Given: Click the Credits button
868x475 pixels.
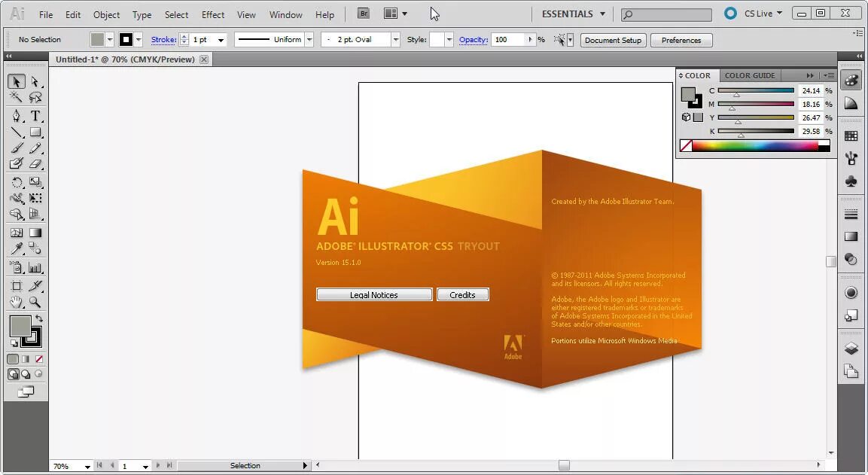Looking at the screenshot, I should 463,294.
